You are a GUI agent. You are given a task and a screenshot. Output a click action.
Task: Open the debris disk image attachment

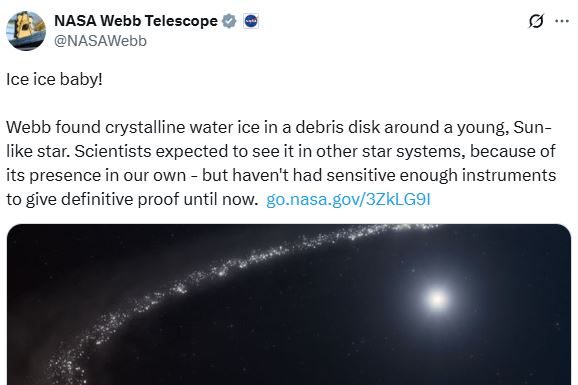point(289,304)
